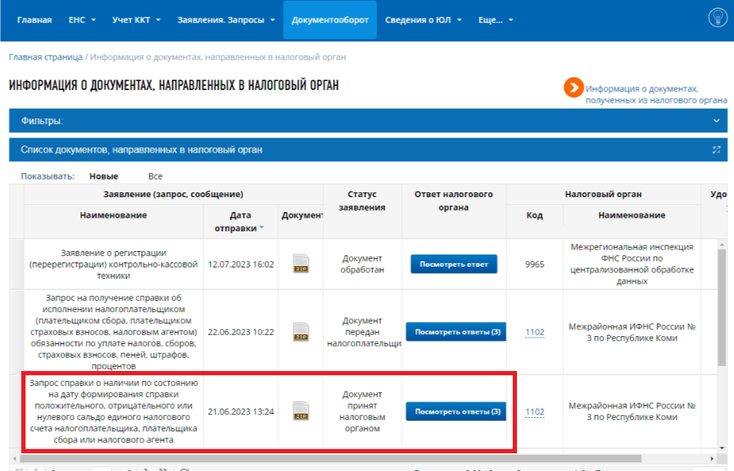
Task: Click the lightbulb icon in top-right corner
Action: click(716, 19)
